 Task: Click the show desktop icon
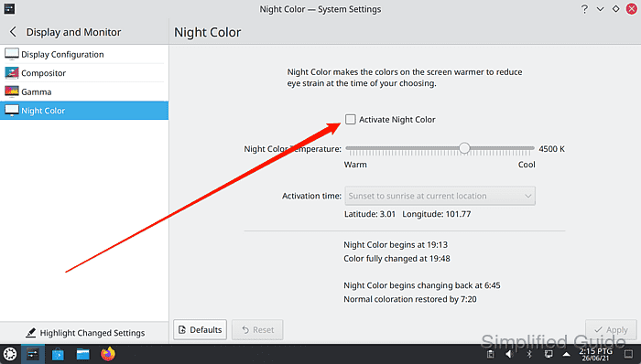click(629, 354)
